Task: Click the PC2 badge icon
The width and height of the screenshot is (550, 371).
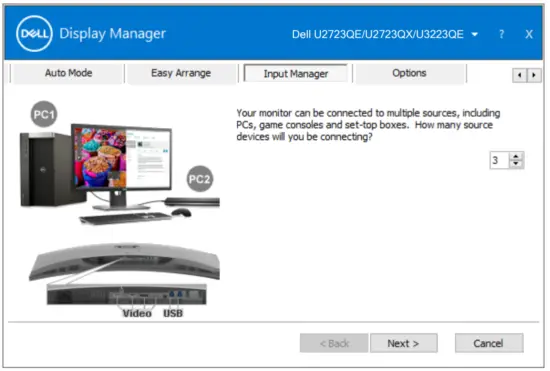Action: [200, 179]
